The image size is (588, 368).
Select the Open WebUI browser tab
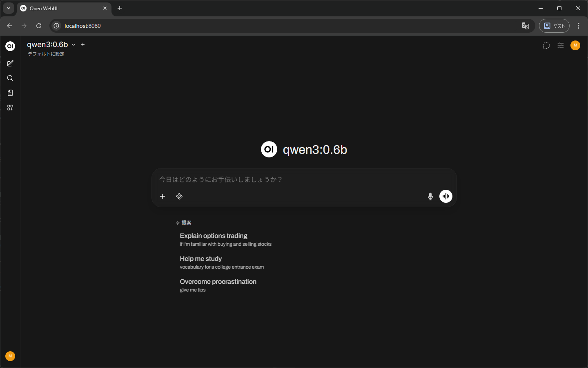pos(64,8)
